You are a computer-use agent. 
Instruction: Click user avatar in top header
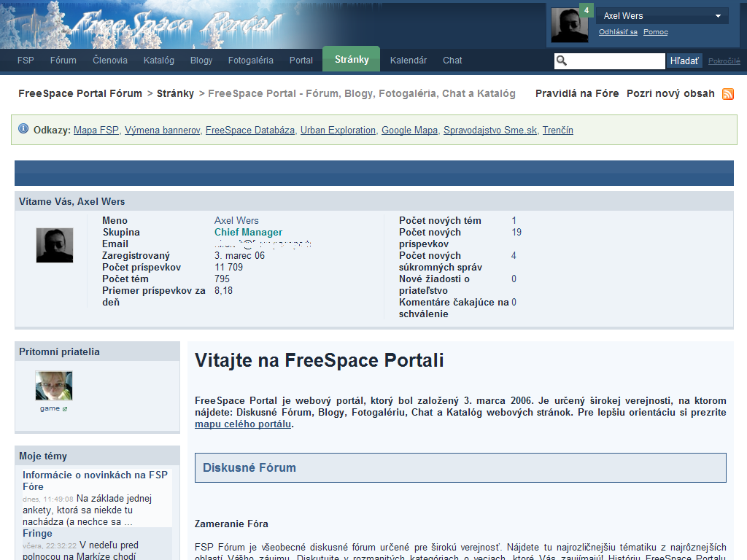[569, 26]
